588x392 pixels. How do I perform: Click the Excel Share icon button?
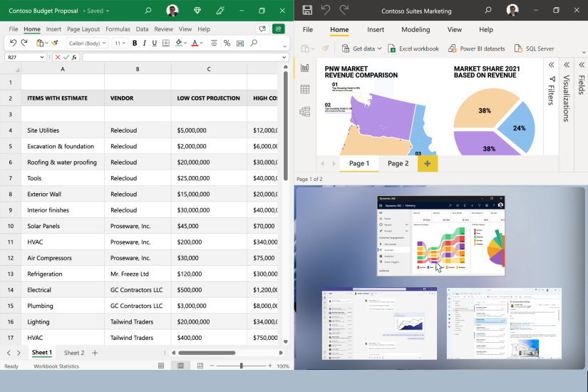tap(278, 29)
